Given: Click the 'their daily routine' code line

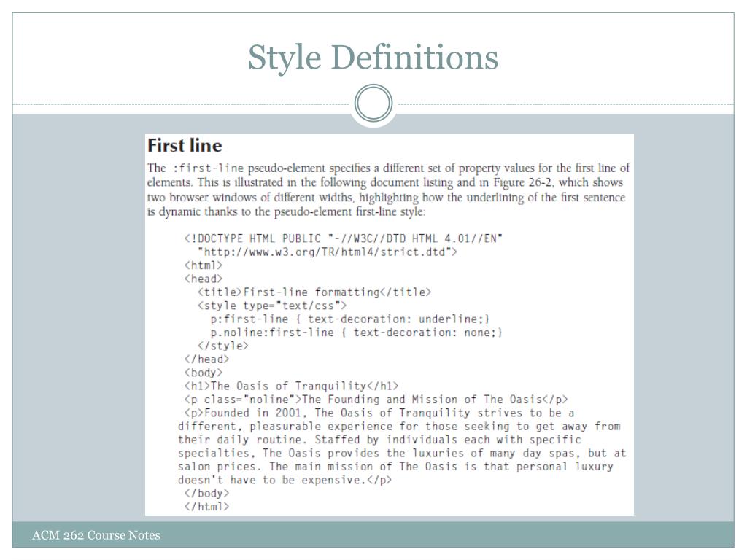Looking at the screenshot, I should click(379, 439).
